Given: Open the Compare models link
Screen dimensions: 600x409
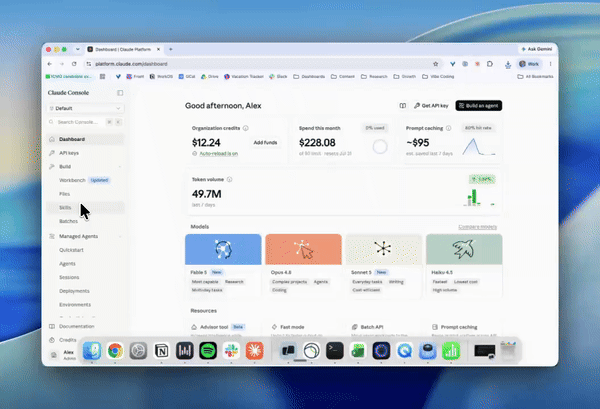Looking at the screenshot, I should (x=478, y=227).
